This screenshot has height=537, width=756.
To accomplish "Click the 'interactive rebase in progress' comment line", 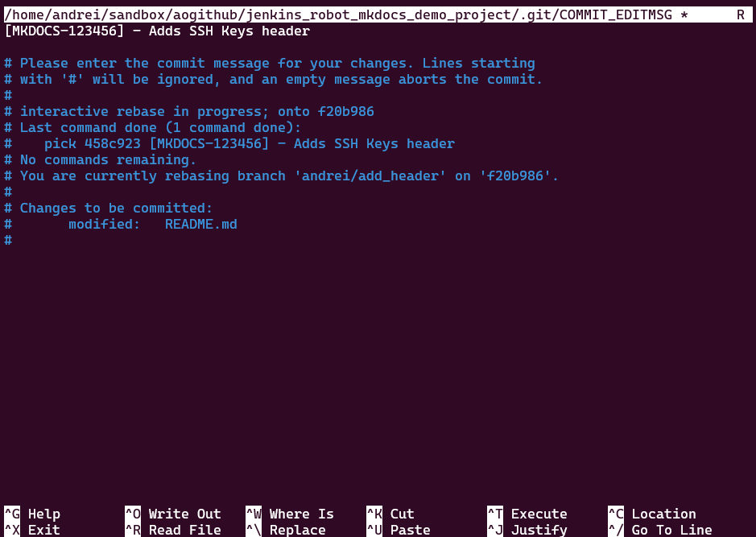I will click(x=189, y=111).
